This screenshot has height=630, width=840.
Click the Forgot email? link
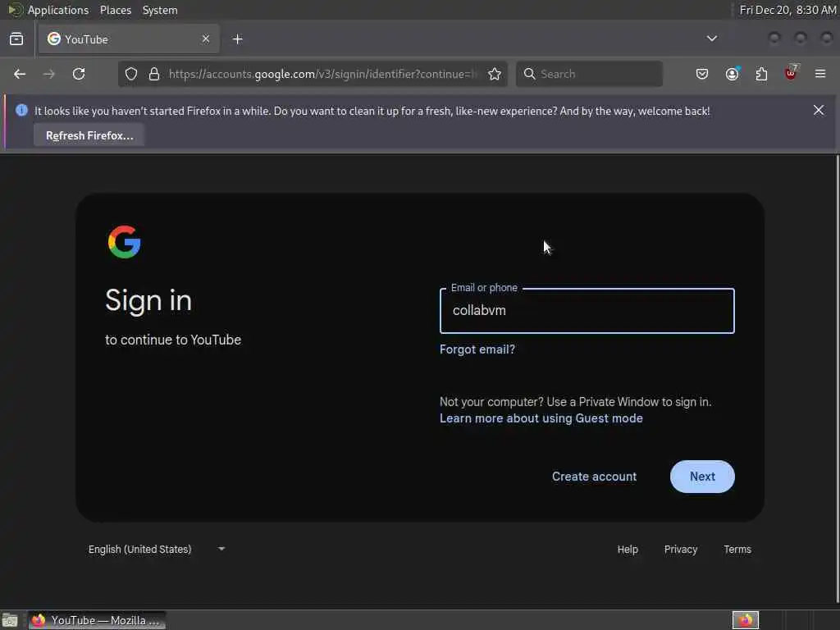click(x=477, y=349)
